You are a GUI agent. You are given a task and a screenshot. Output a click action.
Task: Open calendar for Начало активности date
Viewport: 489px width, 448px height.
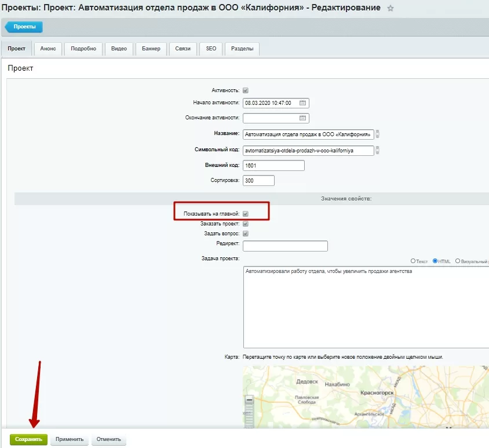302,103
